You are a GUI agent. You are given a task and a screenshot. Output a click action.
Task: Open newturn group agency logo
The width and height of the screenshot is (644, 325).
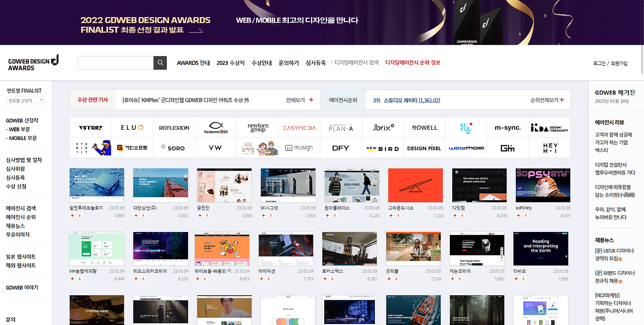coord(258,128)
